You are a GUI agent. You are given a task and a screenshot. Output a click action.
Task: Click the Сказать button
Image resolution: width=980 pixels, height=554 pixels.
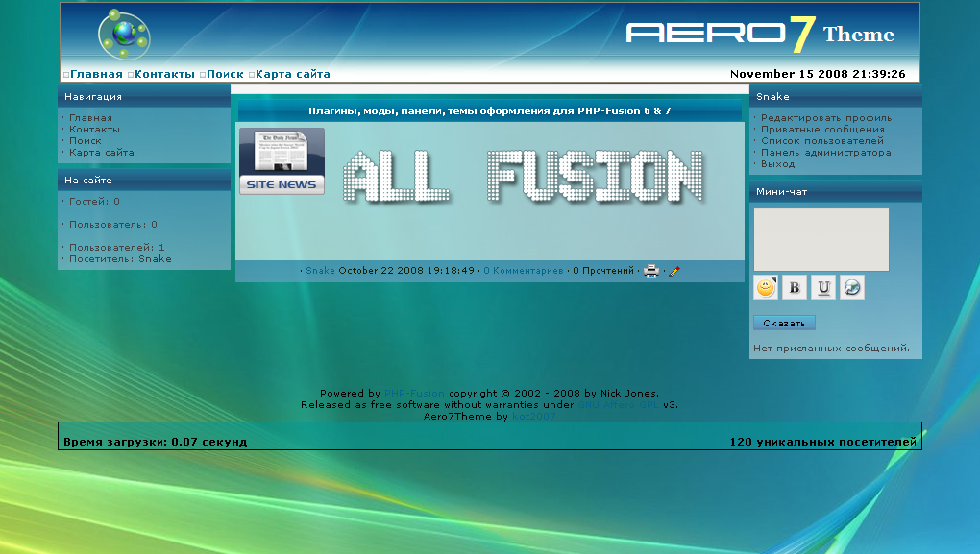tap(784, 323)
